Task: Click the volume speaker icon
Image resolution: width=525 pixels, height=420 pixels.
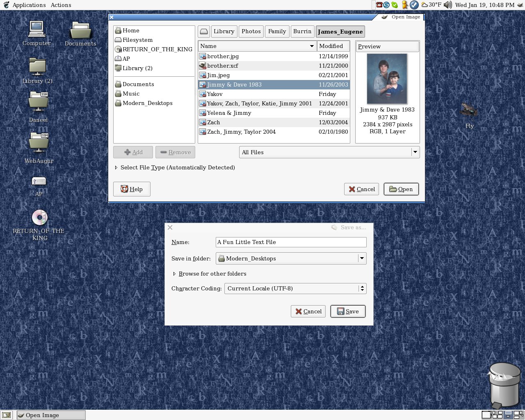Action: pyautogui.click(x=448, y=5)
